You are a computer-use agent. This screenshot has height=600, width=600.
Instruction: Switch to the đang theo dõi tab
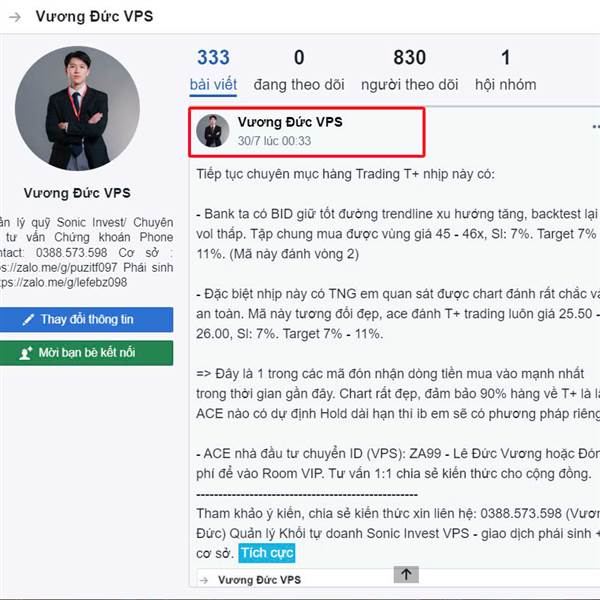[x=299, y=70]
